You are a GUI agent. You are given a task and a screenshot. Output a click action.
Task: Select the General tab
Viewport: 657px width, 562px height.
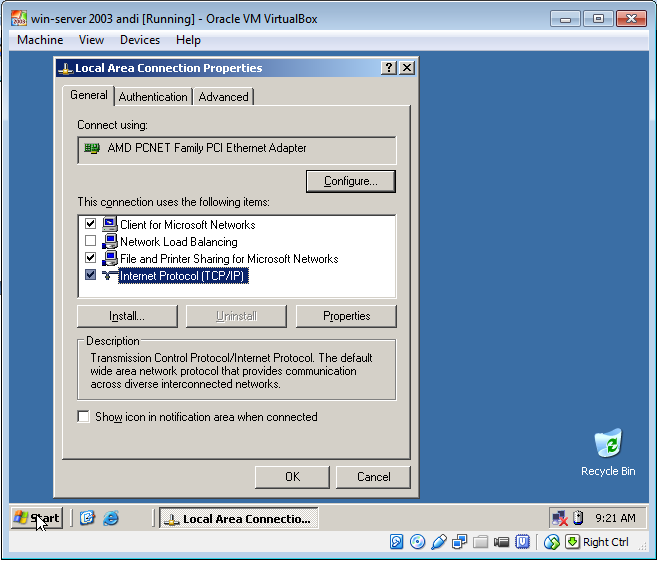pyautogui.click(x=88, y=95)
